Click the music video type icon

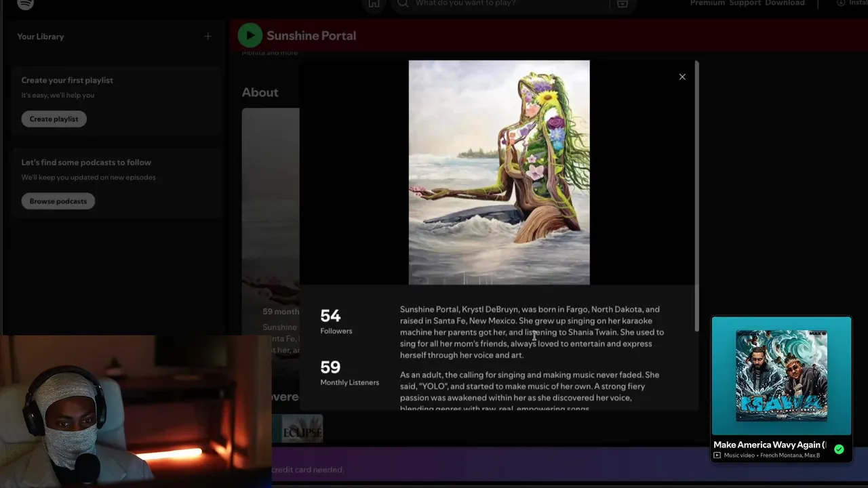pyautogui.click(x=717, y=455)
